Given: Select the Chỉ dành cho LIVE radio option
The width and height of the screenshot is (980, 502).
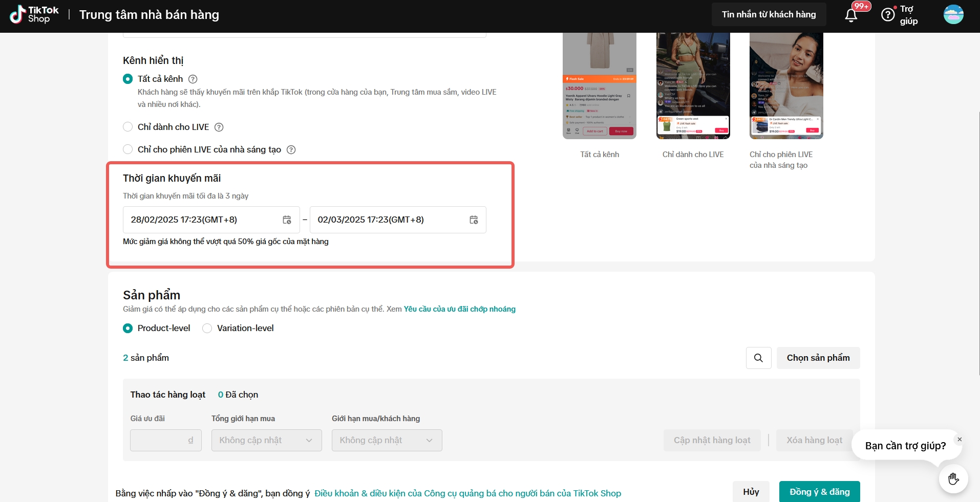Looking at the screenshot, I should pos(128,127).
